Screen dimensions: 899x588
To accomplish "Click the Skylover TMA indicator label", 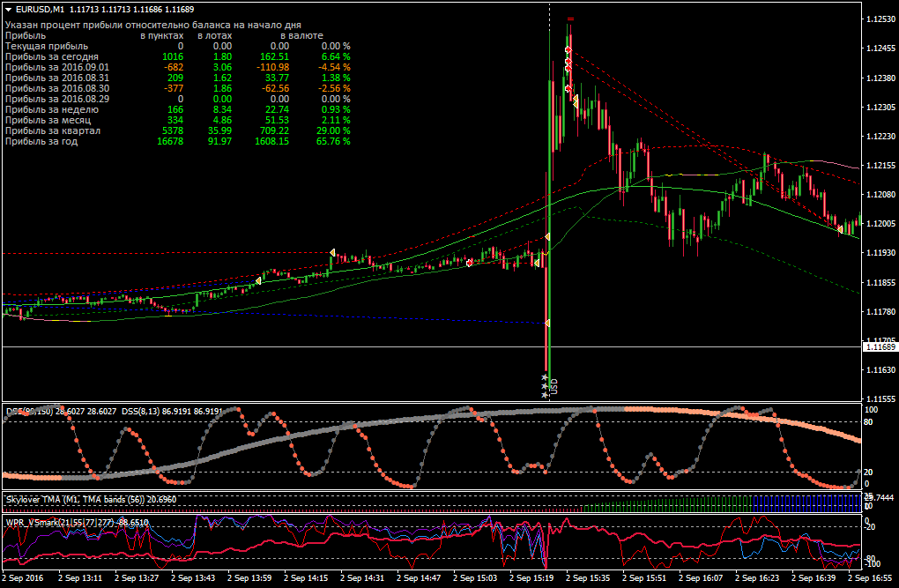I will 91,500.
